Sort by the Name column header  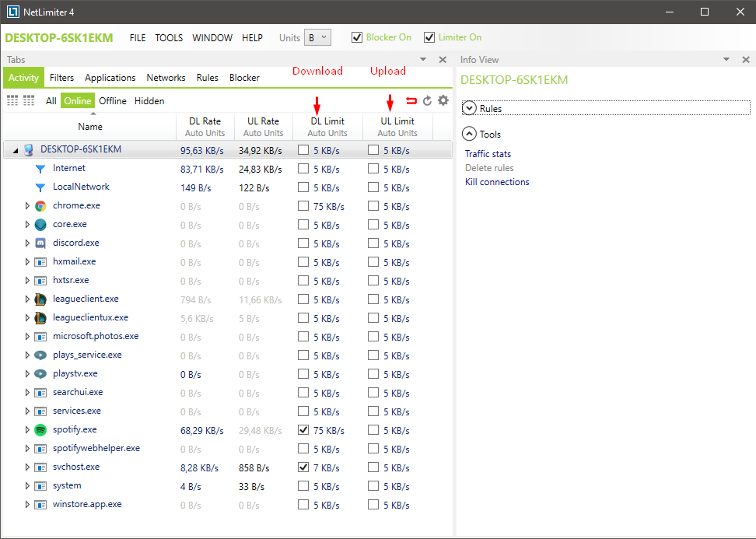pyautogui.click(x=90, y=126)
